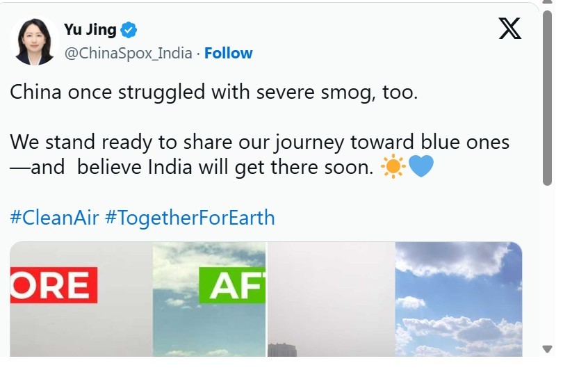This screenshot has width=588, height=370.
Task: Open the Yu Jing display name link
Action: [90, 30]
